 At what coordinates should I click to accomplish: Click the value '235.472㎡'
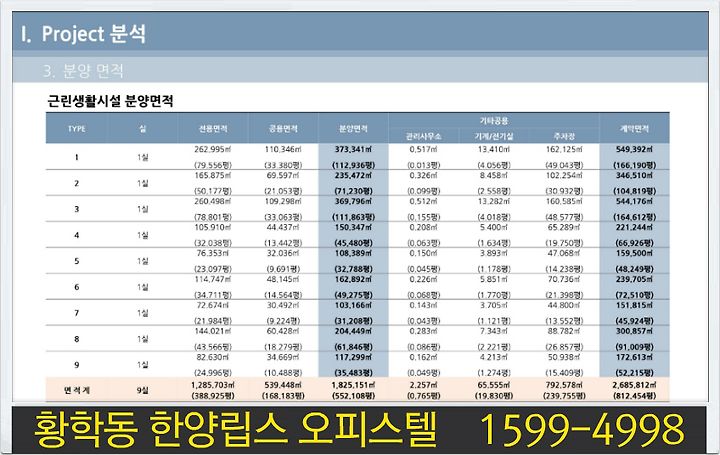point(353,175)
